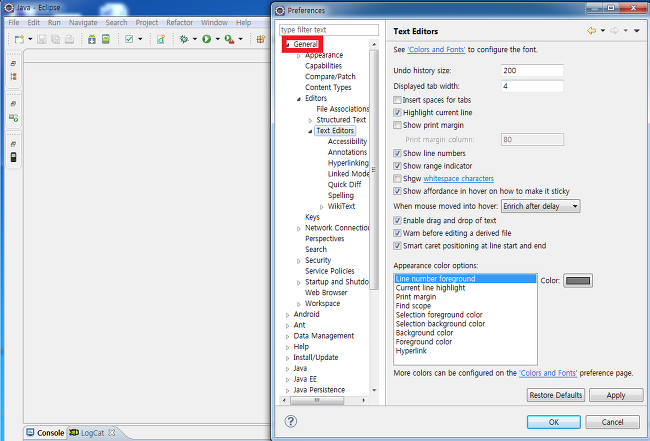Uncheck Highlight current line
The width and height of the screenshot is (650, 441).
(x=397, y=112)
